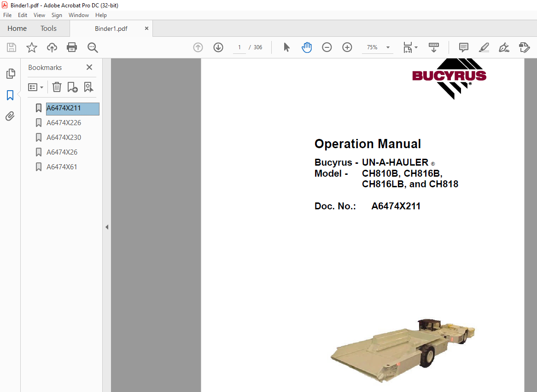Add file to starred favorites
537x392 pixels.
click(31, 47)
